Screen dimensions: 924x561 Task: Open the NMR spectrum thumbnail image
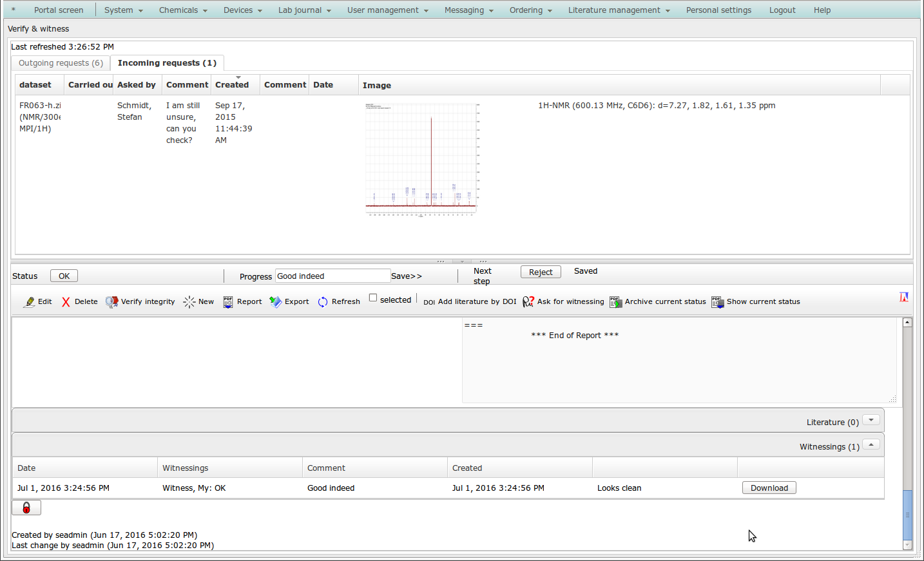click(x=422, y=159)
